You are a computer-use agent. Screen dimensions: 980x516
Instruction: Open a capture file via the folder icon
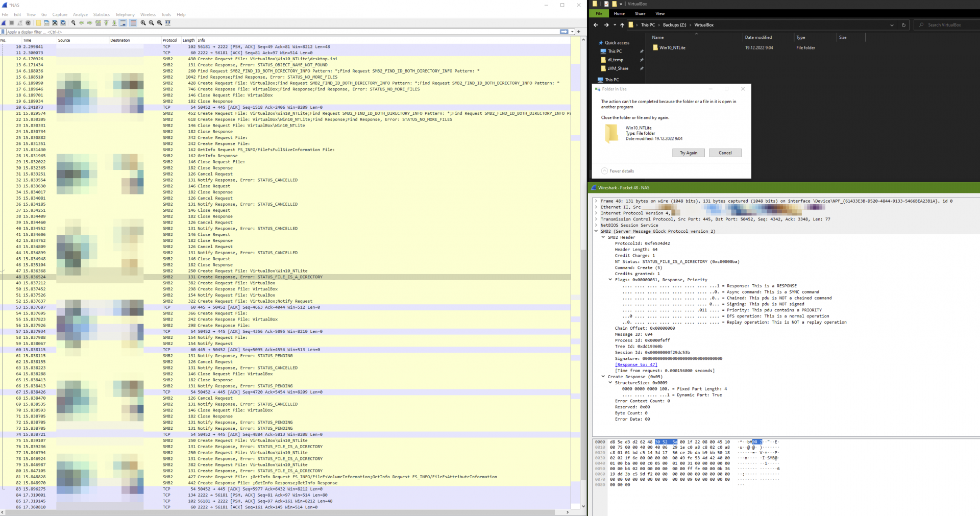[x=38, y=23]
